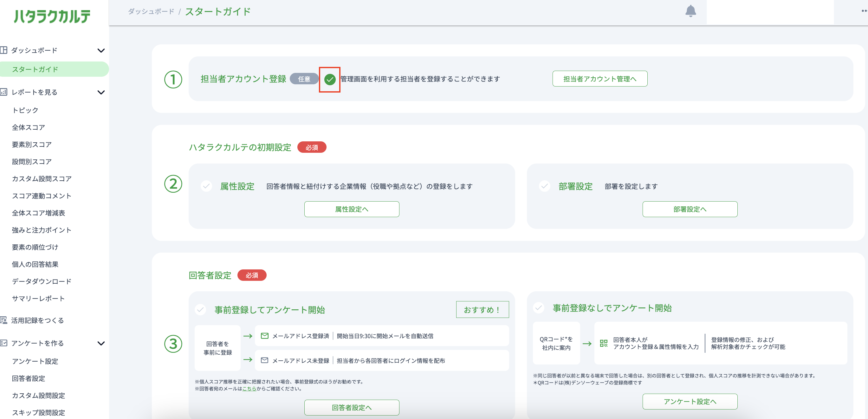Click the おすすめ！ badge
The width and height of the screenshot is (868, 419).
click(x=483, y=310)
